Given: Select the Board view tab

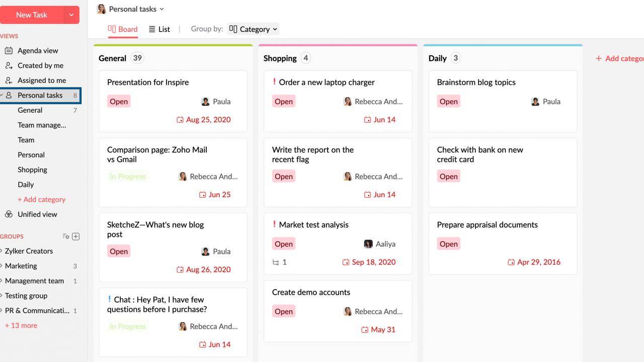Looking at the screenshot, I should (123, 29).
